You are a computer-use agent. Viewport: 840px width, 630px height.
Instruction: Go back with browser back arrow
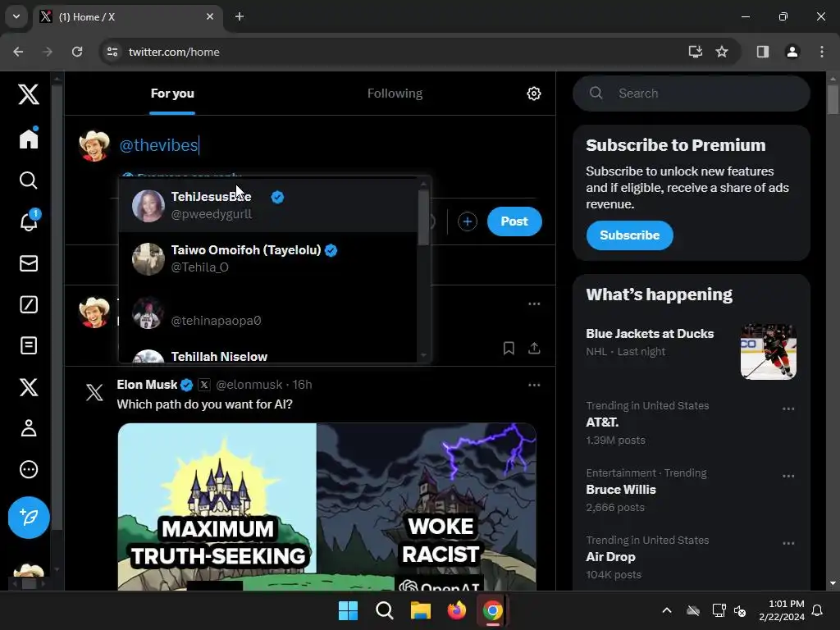pyautogui.click(x=18, y=52)
